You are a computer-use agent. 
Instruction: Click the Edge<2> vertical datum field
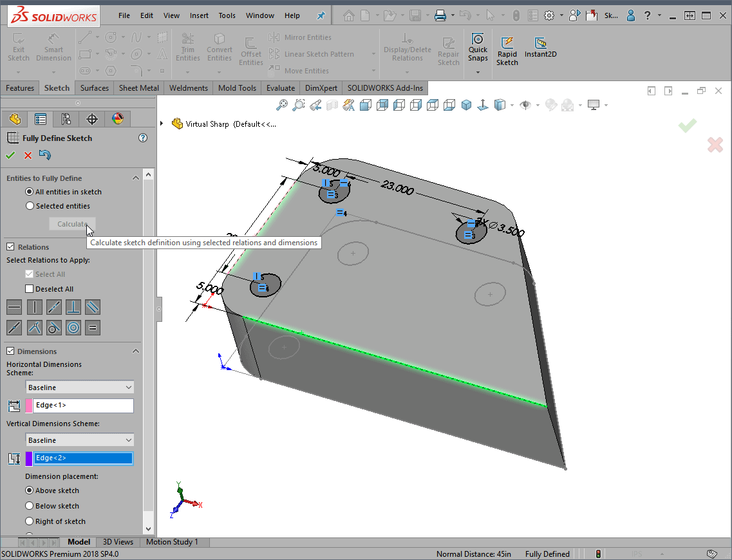[83, 458]
